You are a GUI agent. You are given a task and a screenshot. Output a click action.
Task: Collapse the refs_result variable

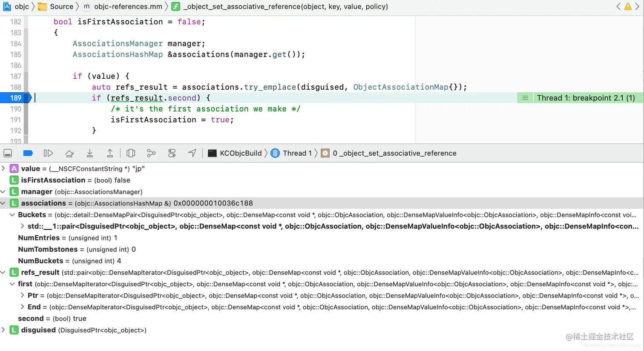3,272
